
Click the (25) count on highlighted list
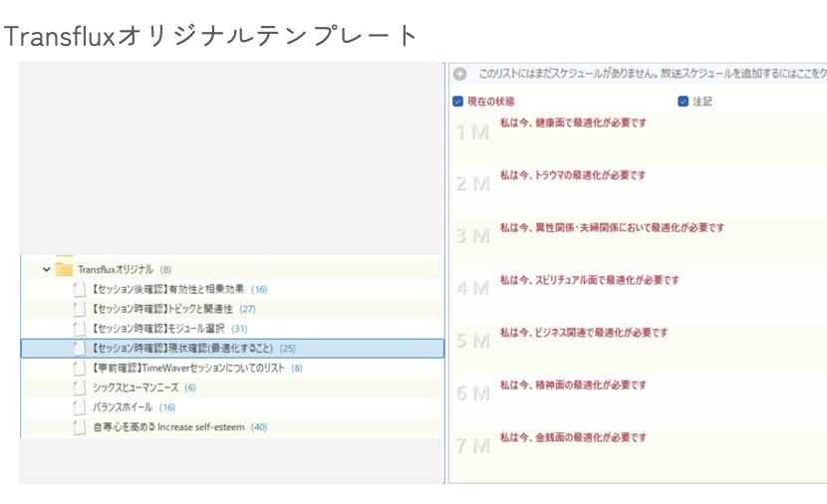(x=287, y=348)
